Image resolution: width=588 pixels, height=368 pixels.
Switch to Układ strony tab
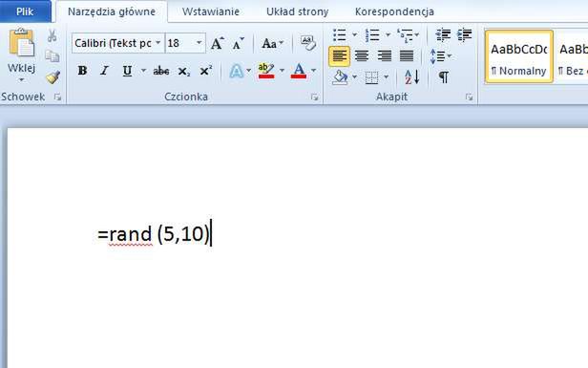(298, 11)
